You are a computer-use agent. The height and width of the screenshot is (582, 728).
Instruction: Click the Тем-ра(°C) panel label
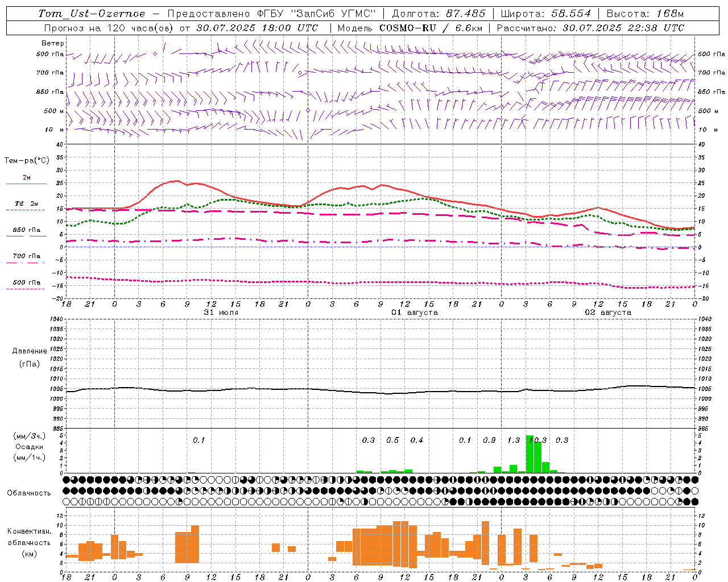(x=27, y=161)
